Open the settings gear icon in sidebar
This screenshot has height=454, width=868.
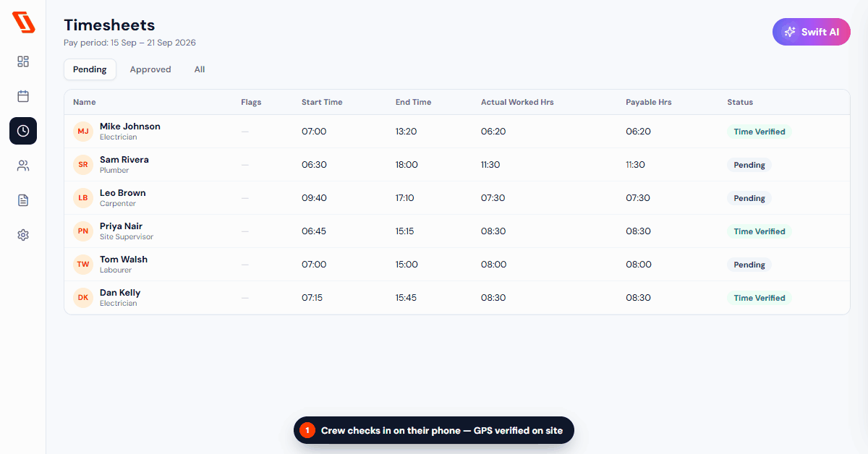click(23, 235)
